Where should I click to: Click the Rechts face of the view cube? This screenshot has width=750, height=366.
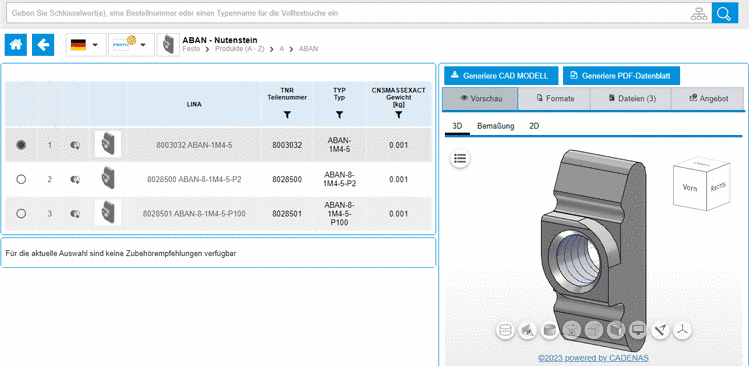coord(718,187)
